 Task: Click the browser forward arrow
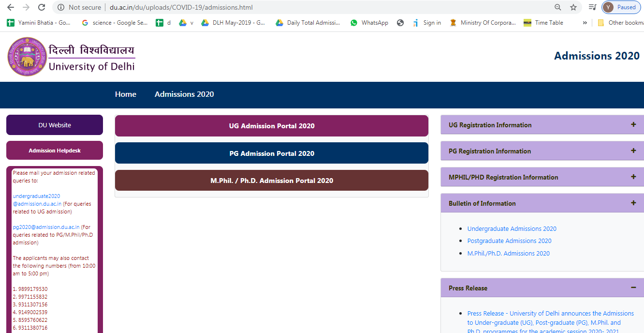coord(26,7)
